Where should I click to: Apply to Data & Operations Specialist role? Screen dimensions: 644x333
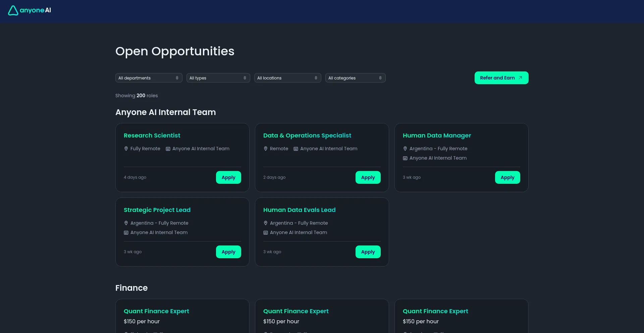(x=368, y=177)
